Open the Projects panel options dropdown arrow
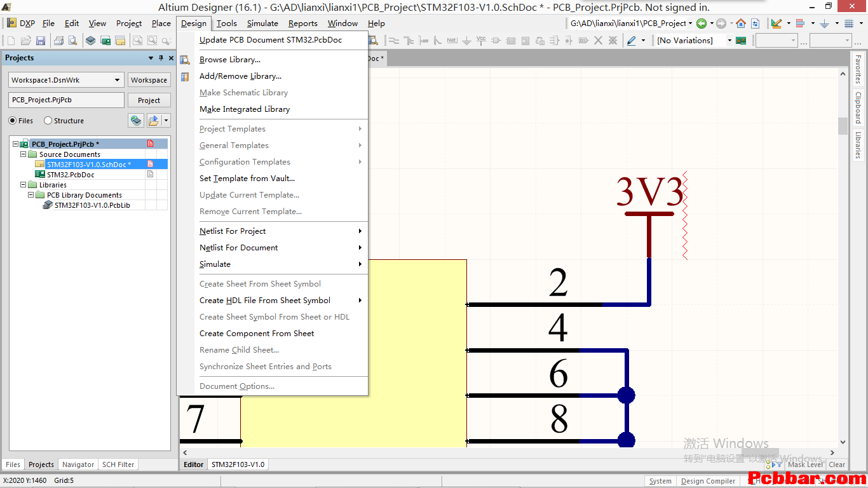This screenshot has height=488, width=868. (151, 58)
